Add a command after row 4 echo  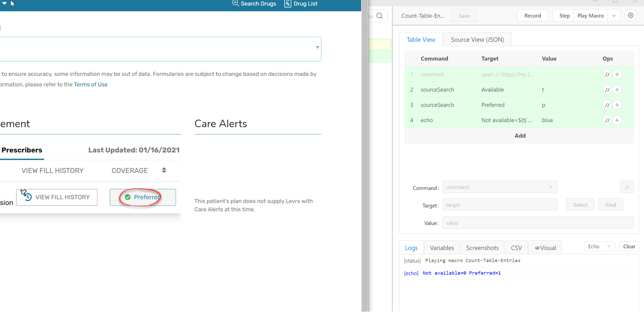[x=617, y=120]
